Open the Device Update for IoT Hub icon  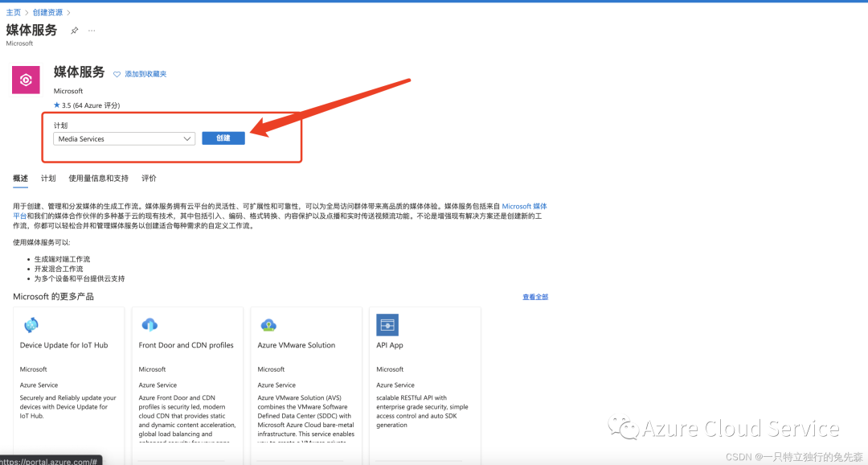click(x=31, y=325)
